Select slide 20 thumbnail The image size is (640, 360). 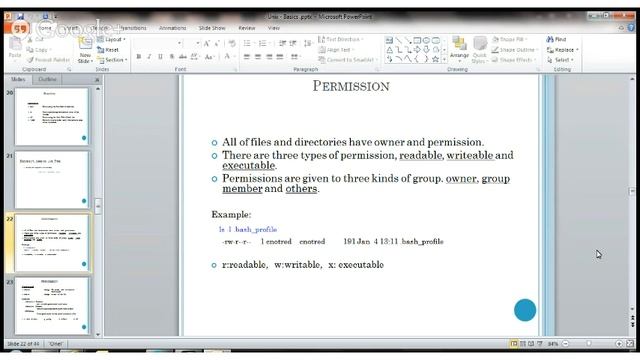click(x=51, y=117)
